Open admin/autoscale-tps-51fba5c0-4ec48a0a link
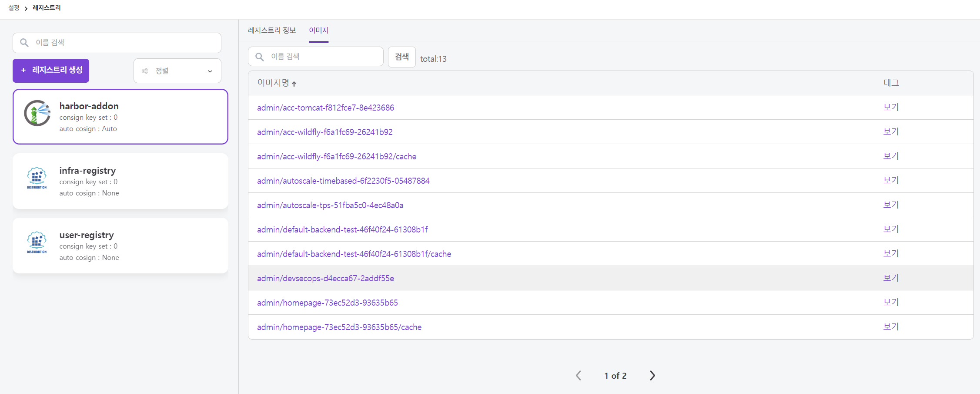Image resolution: width=980 pixels, height=394 pixels. click(x=330, y=205)
